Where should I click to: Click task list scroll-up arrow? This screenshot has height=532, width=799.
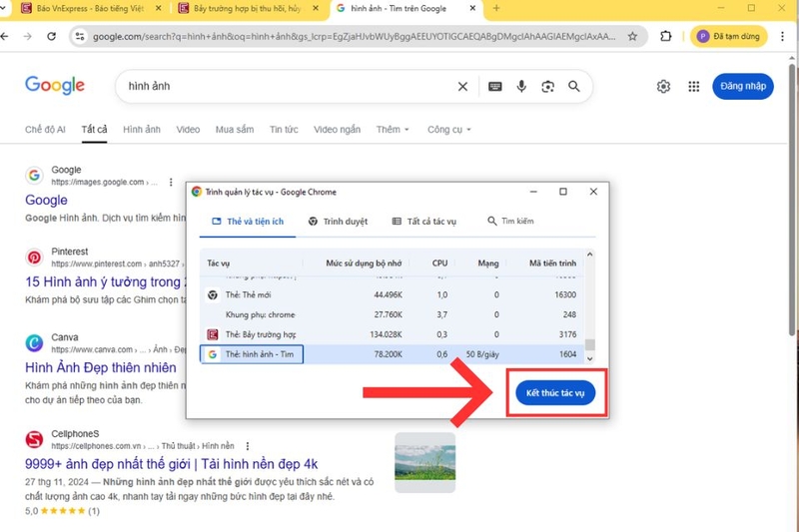point(589,255)
